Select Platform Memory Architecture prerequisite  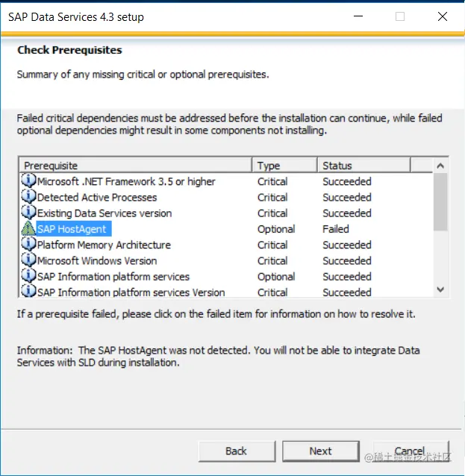[104, 245]
